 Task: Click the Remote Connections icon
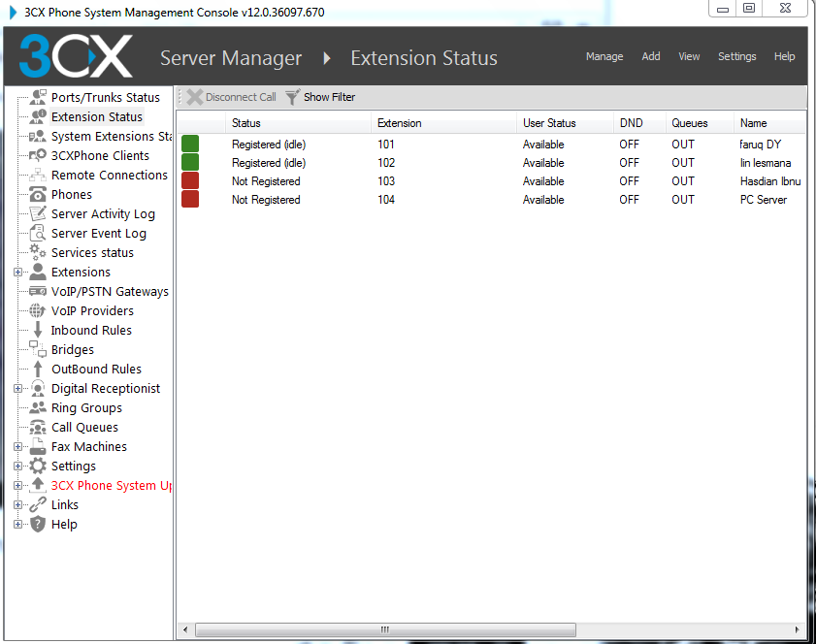pos(38,176)
